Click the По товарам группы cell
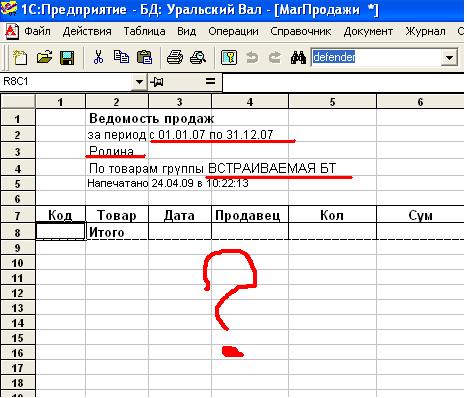 212,168
